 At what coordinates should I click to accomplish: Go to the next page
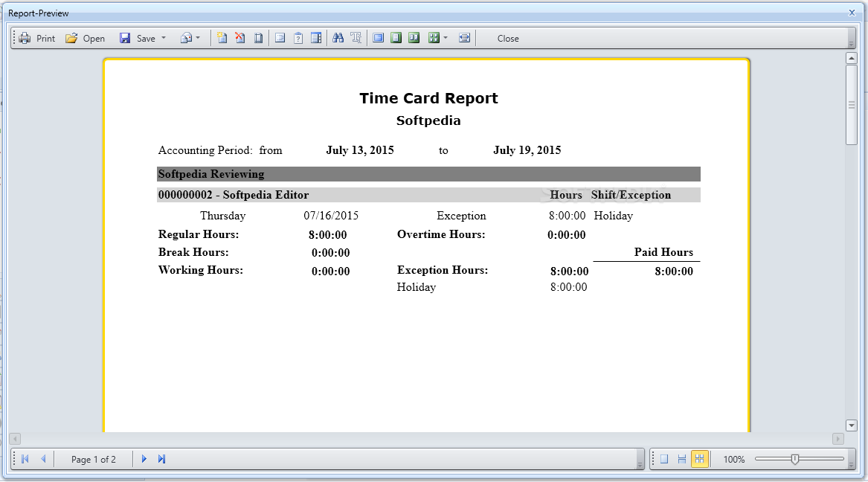(x=144, y=459)
